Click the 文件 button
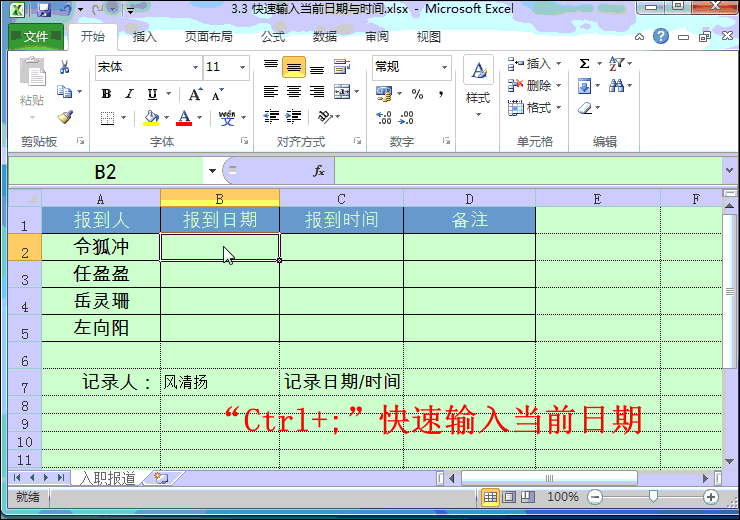 click(x=36, y=37)
